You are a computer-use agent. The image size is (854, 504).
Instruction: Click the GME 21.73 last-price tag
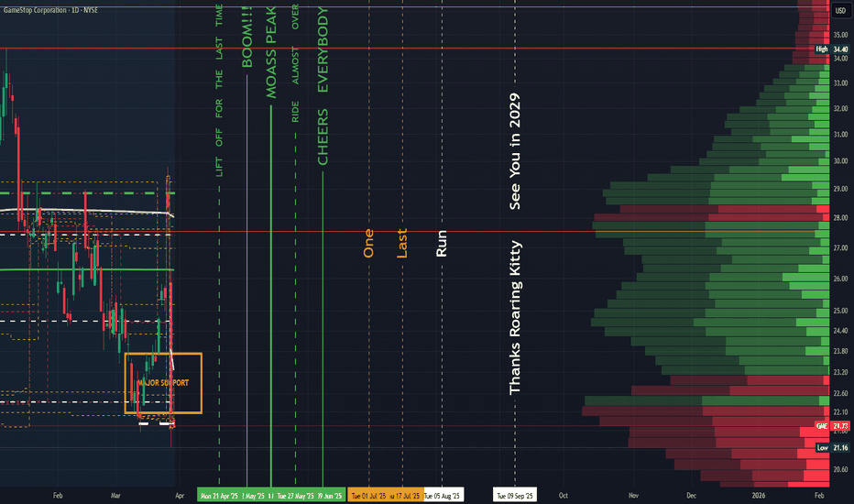pos(832,425)
